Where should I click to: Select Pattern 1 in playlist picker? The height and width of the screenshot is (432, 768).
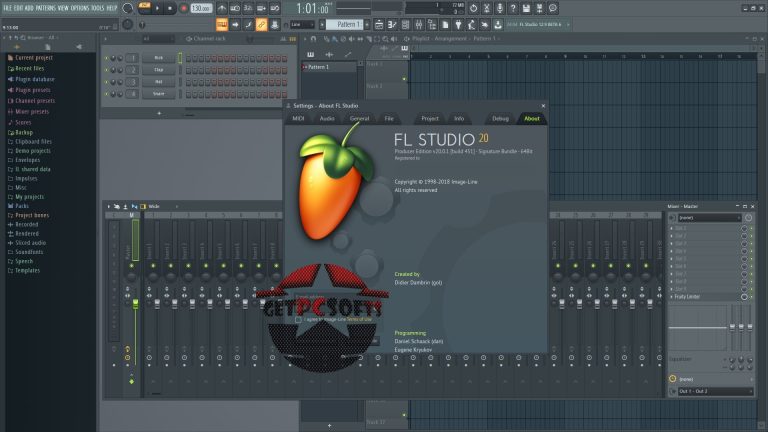pyautogui.click(x=329, y=67)
